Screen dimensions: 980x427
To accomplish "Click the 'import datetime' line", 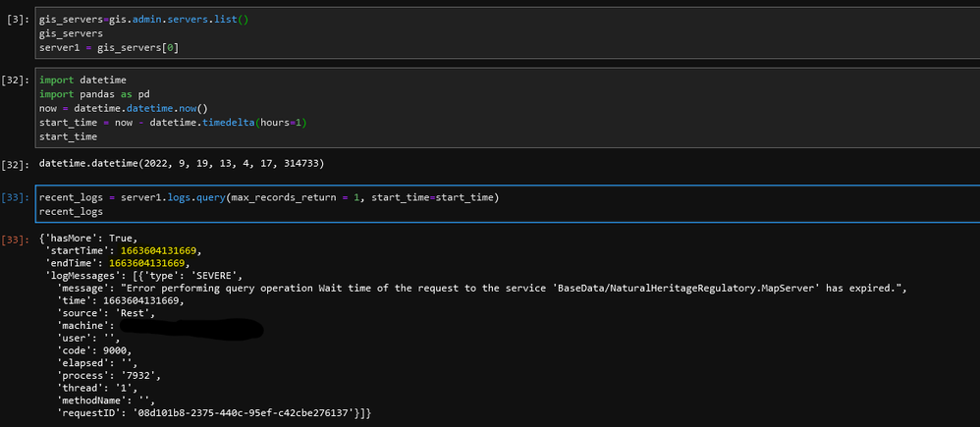I will (x=83, y=80).
